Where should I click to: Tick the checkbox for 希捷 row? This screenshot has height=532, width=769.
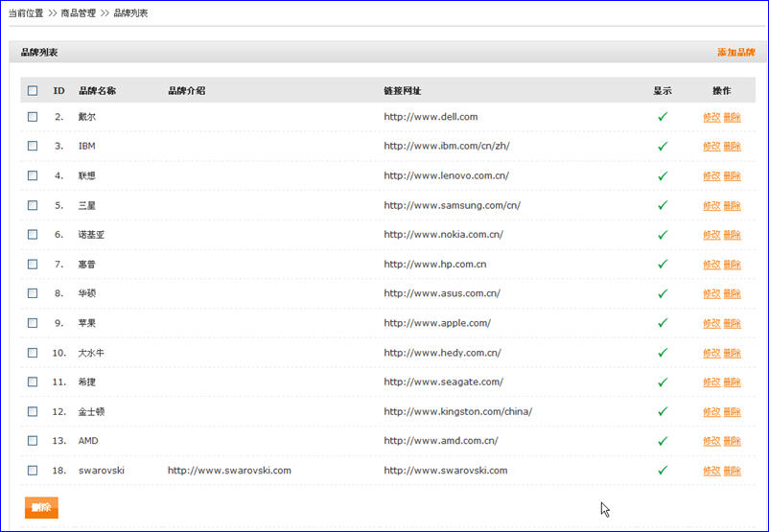point(33,382)
